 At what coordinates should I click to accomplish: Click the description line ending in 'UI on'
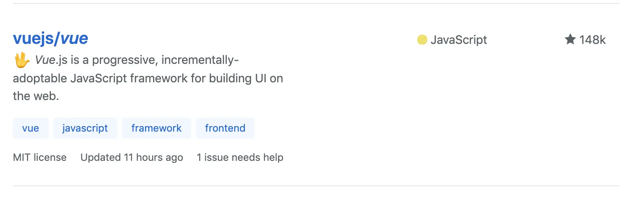(148, 78)
